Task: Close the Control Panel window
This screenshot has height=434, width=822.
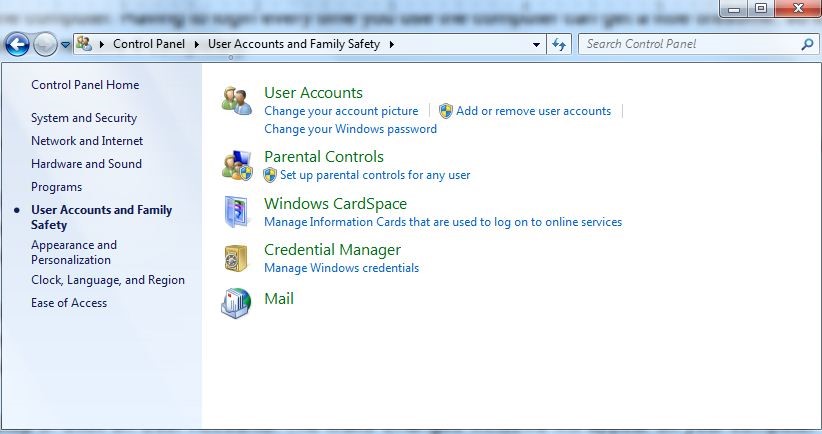Action: click(x=797, y=8)
